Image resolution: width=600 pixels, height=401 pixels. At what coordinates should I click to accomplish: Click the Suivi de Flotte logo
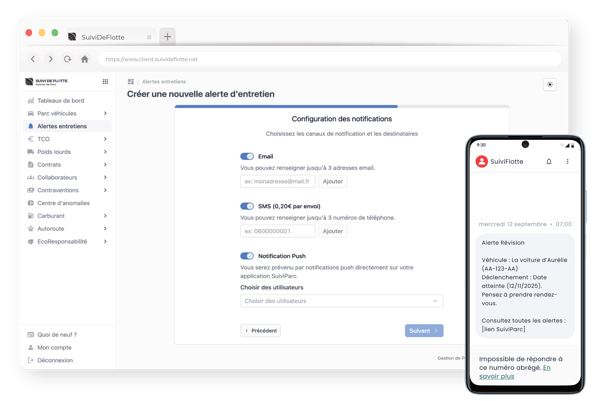(46, 82)
